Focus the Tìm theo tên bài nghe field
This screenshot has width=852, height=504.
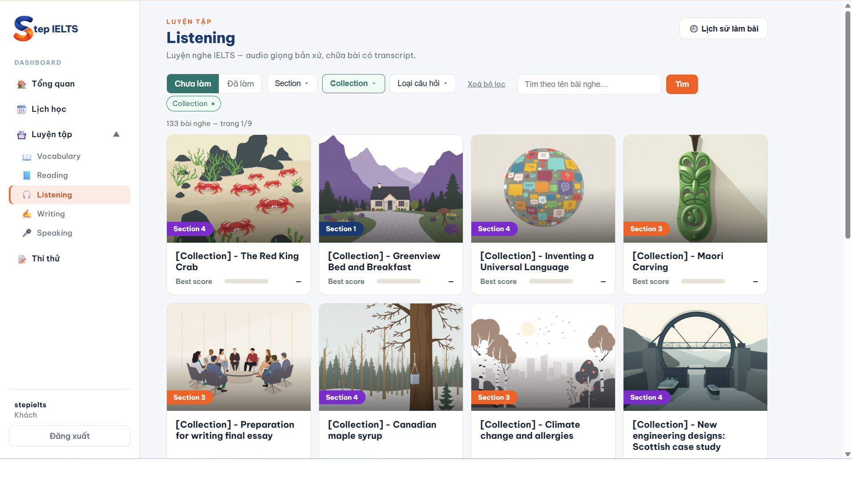click(x=589, y=84)
